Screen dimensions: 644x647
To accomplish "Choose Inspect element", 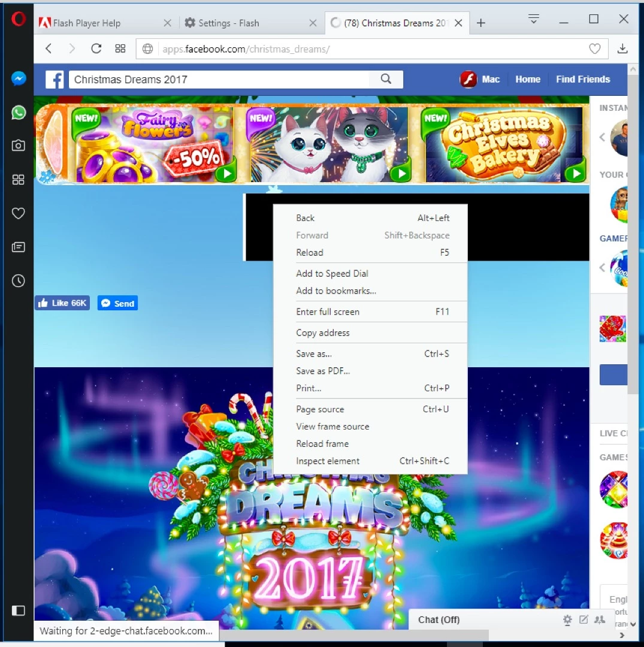I will pyautogui.click(x=370, y=461).
